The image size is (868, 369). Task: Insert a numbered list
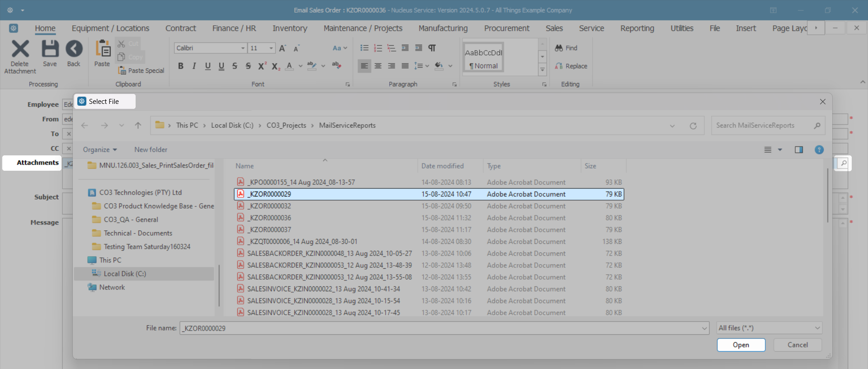point(378,48)
